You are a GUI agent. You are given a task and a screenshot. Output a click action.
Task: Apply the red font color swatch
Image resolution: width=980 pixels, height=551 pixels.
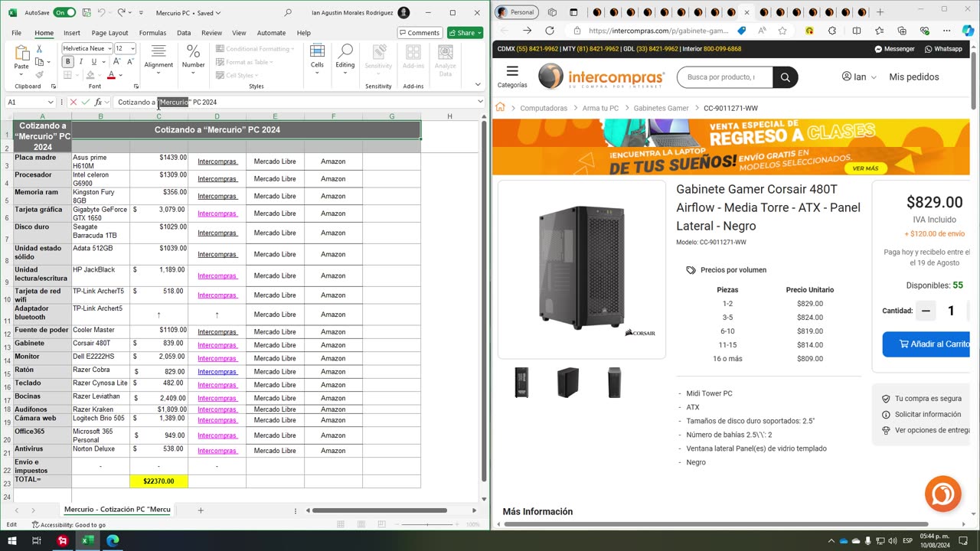point(111,75)
